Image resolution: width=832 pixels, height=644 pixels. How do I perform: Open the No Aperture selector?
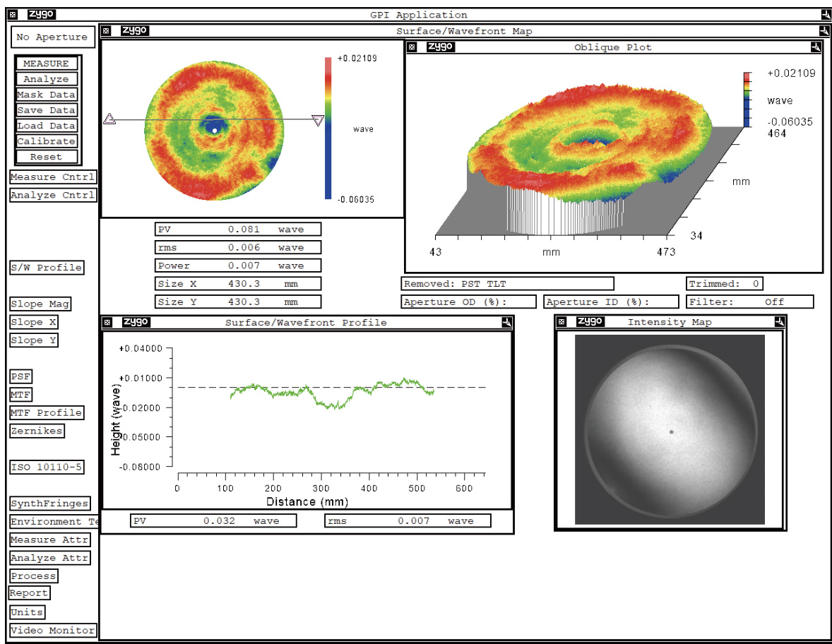coord(52,37)
